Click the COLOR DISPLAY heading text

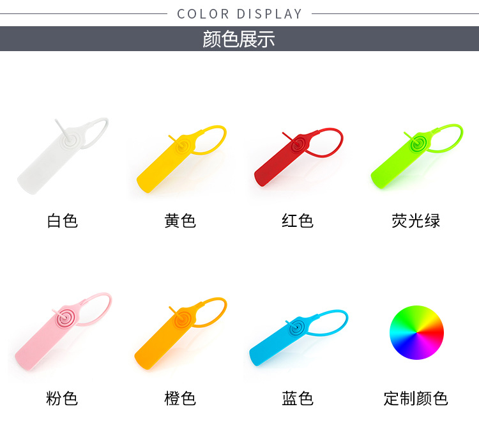click(240, 14)
